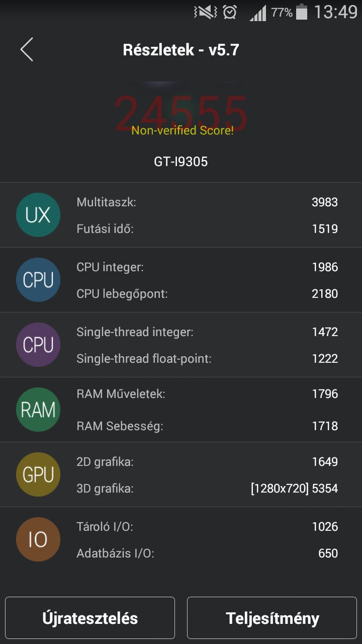Select the Single-thread integer row
Image resolution: width=362 pixels, height=644 pixels.
point(207,332)
